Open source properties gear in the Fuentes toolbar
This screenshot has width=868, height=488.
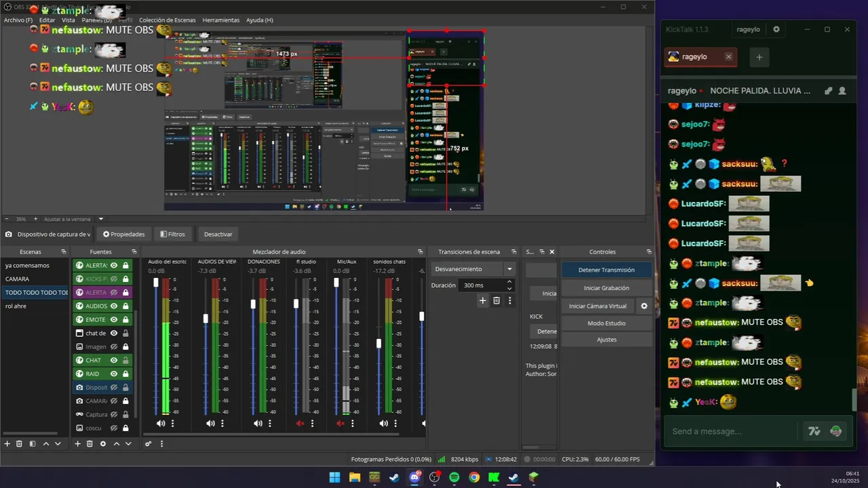click(x=103, y=444)
